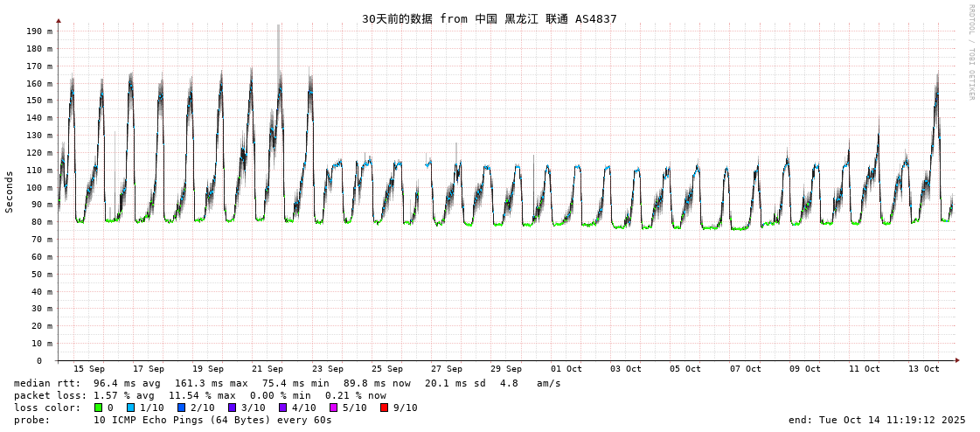Screen dimensions: 980x432
Task: Click the light blue 1/10 loss swatch
Action: tap(131, 408)
